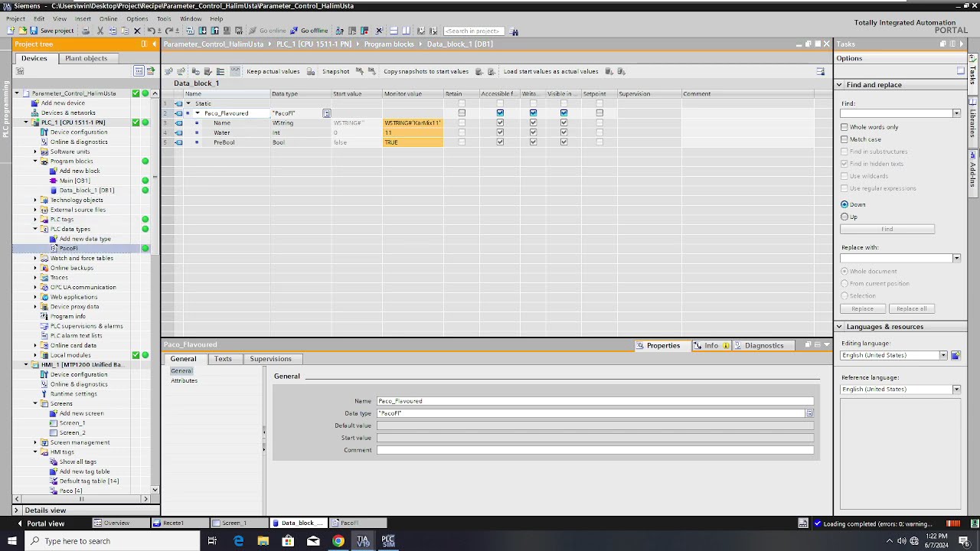This screenshot has height=551, width=980.
Task: Open the Replace with dropdown
Action: pos(956,258)
